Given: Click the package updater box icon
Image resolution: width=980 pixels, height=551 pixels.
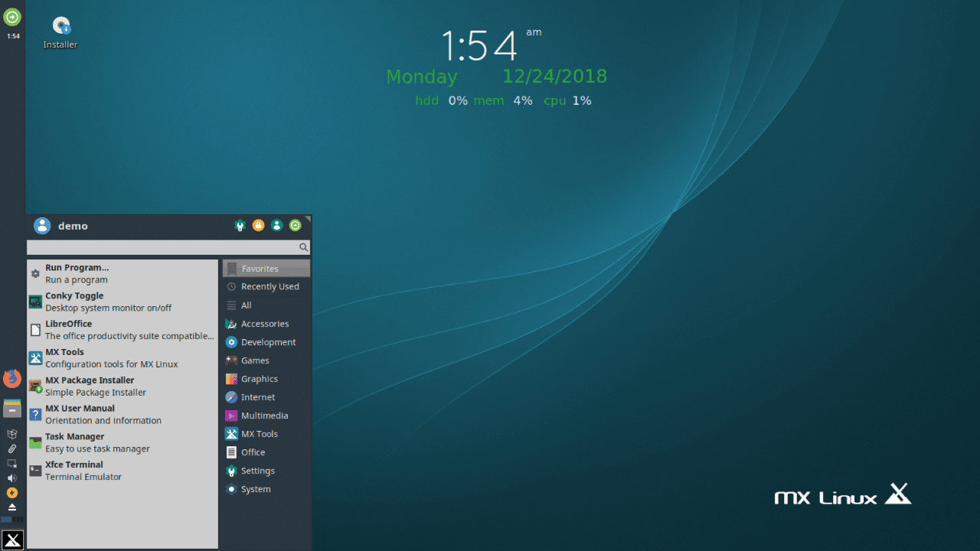Looking at the screenshot, I should (x=12, y=434).
